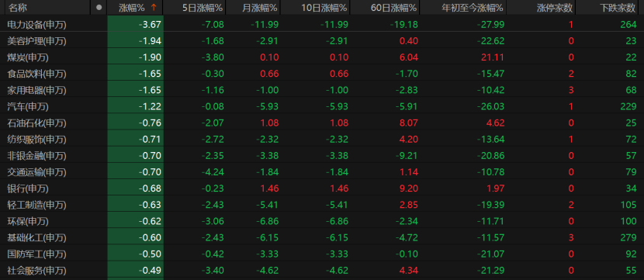
Task: Select 汽车(申万) row
Action: pos(322,107)
